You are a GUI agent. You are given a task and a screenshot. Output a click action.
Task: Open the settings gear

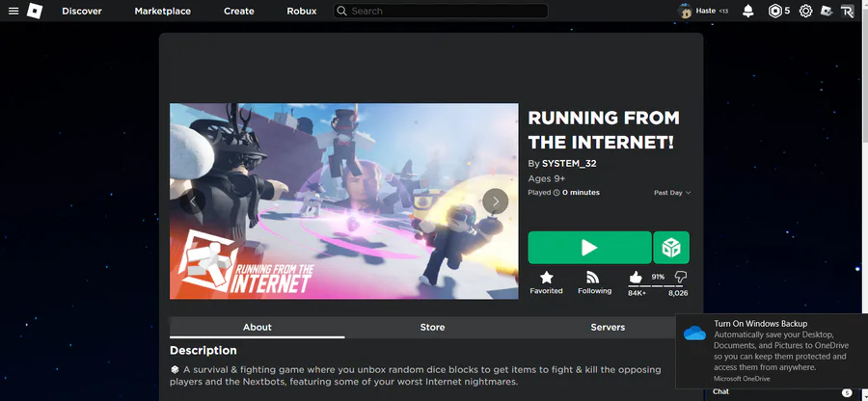click(806, 11)
